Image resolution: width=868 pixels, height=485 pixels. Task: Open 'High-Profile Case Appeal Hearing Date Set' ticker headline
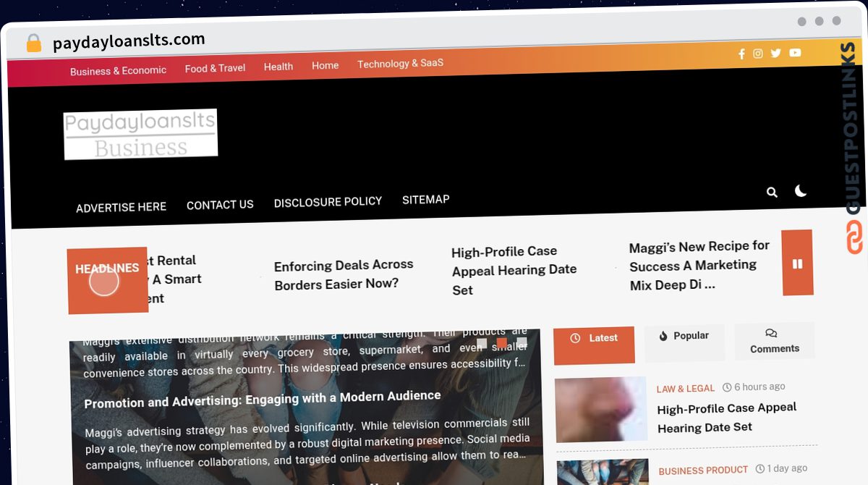pyautogui.click(x=514, y=271)
